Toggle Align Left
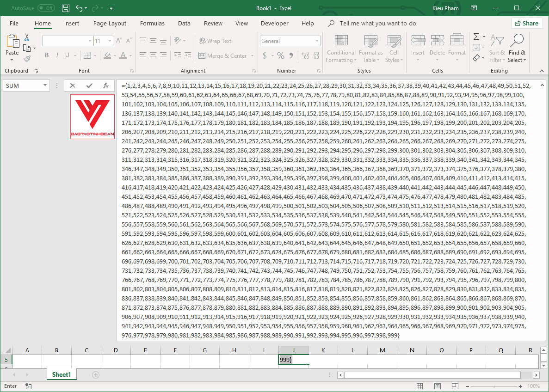The image size is (549, 392). pyautogui.click(x=143, y=55)
